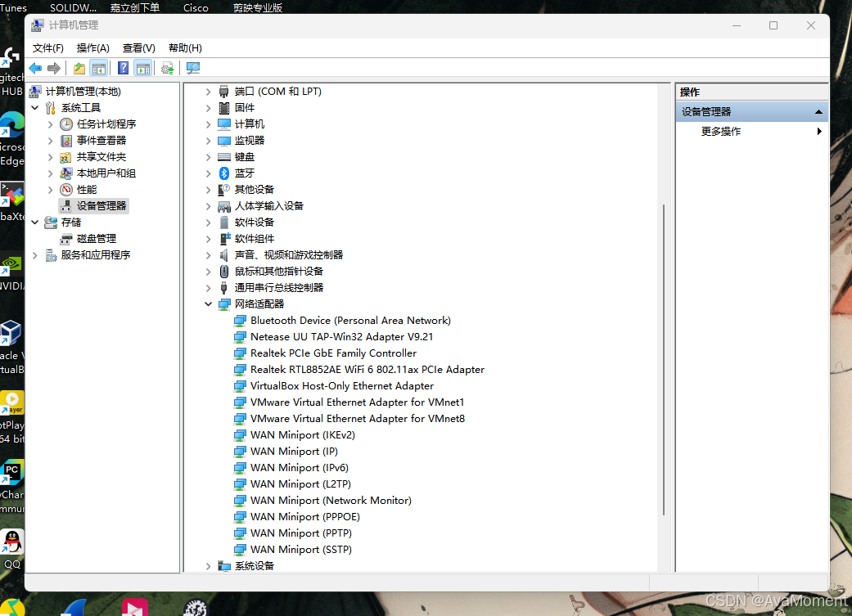This screenshot has width=852, height=616.
Task: Select the 计算机管理(本地) root node
Action: (83, 92)
